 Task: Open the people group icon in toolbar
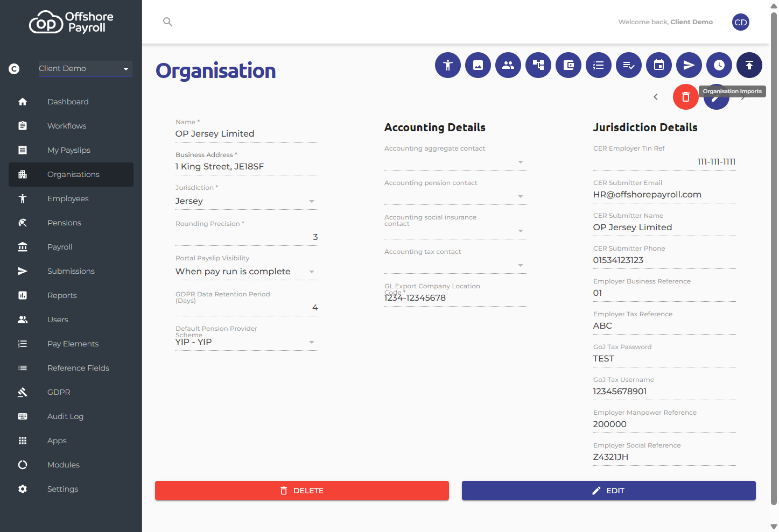[508, 65]
